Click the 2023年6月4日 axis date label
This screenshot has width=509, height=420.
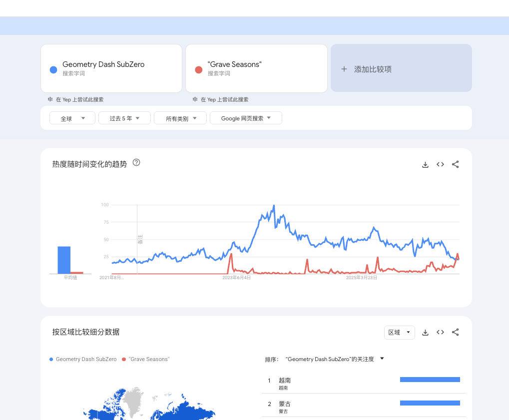tap(236, 278)
